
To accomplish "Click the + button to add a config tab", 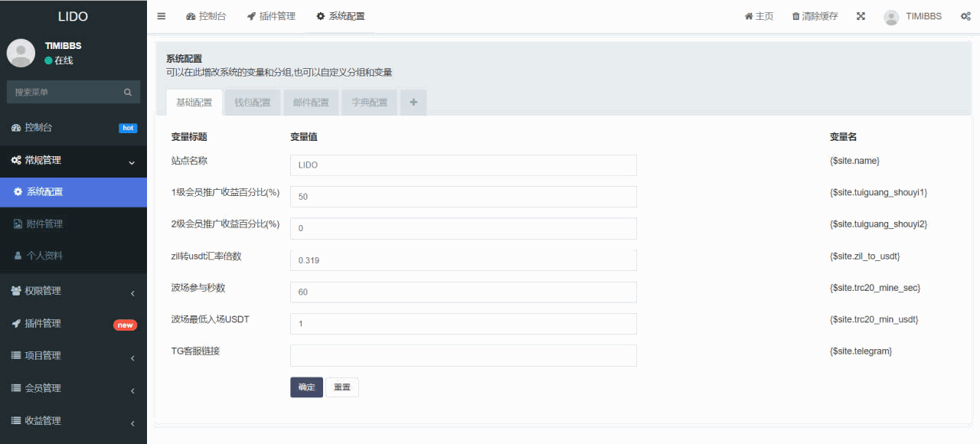I will [x=413, y=102].
